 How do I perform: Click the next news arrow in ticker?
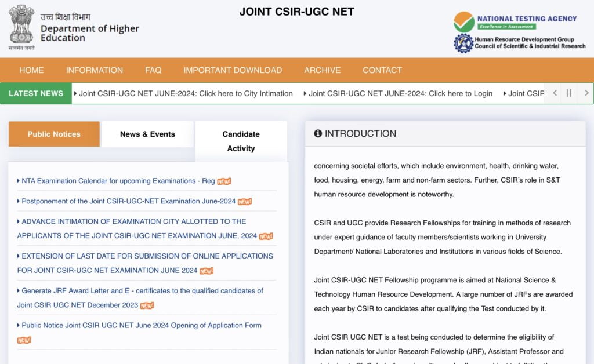[586, 93]
